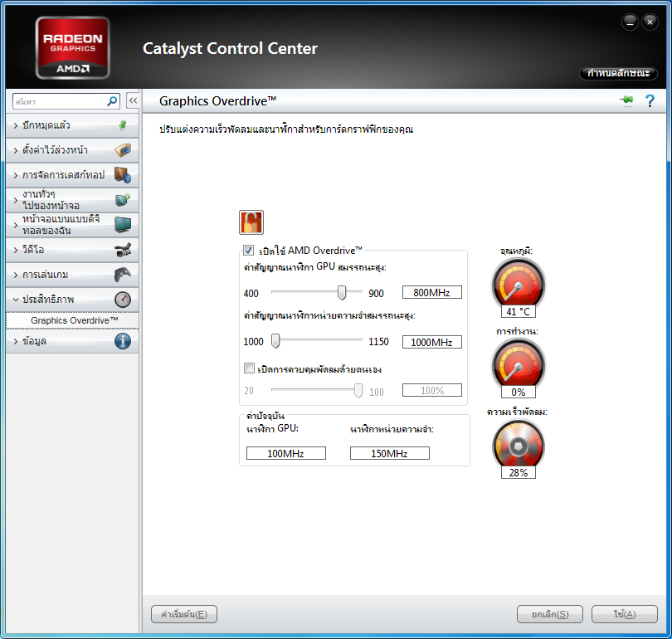Toggle the AMD Overdrive enable checkbox

coord(248,250)
